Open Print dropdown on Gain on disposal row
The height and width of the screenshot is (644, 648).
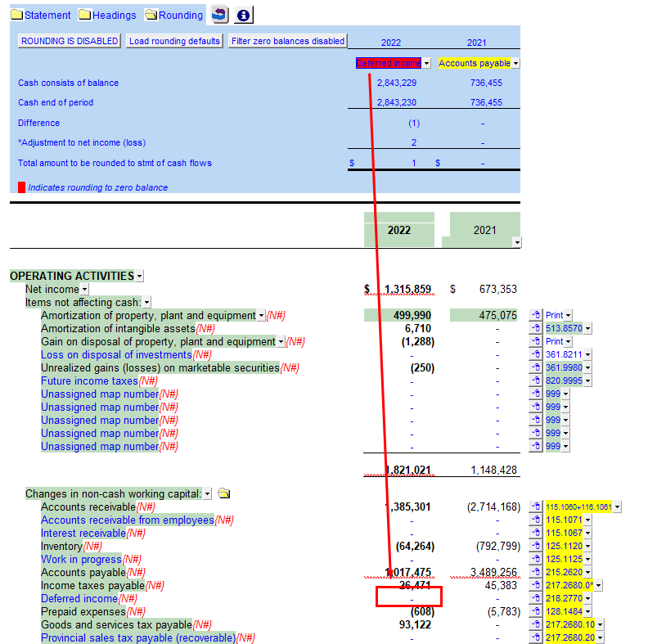569,342
